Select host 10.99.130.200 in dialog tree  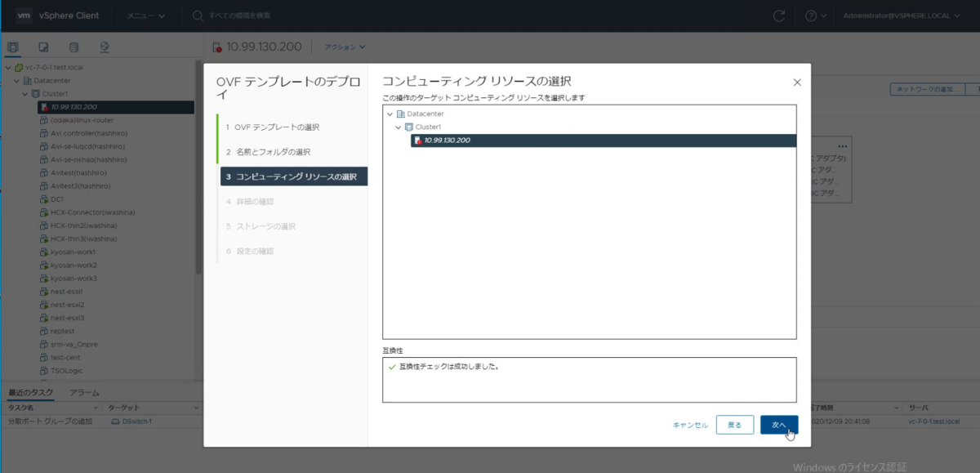coord(604,141)
